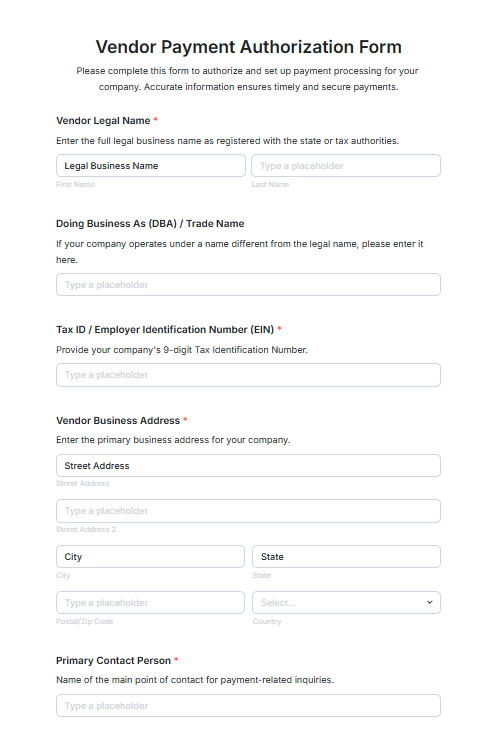Focus the Street Address 2 input field
Viewport: 481px width, 740px height.
pos(248,511)
